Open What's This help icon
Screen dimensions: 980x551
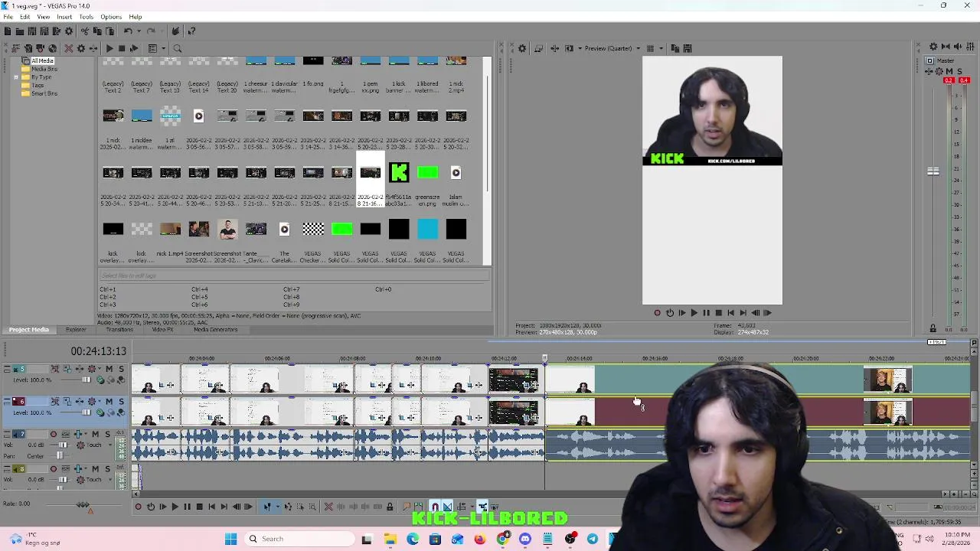click(x=191, y=31)
